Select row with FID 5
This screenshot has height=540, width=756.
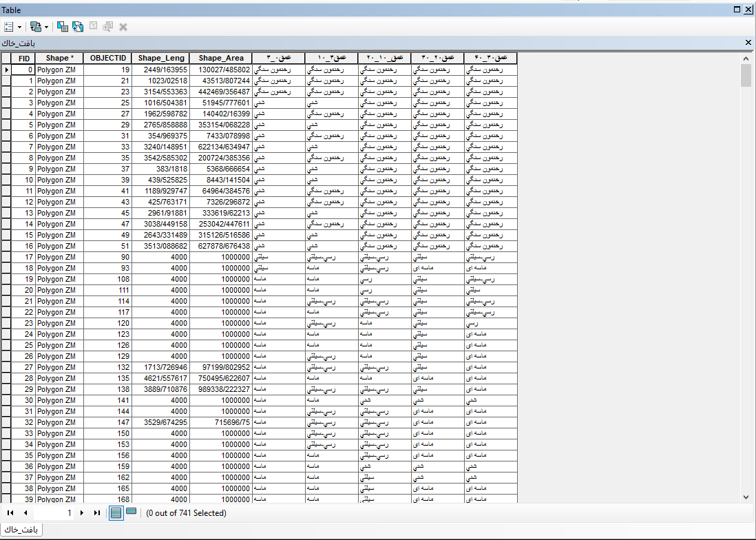coord(6,125)
